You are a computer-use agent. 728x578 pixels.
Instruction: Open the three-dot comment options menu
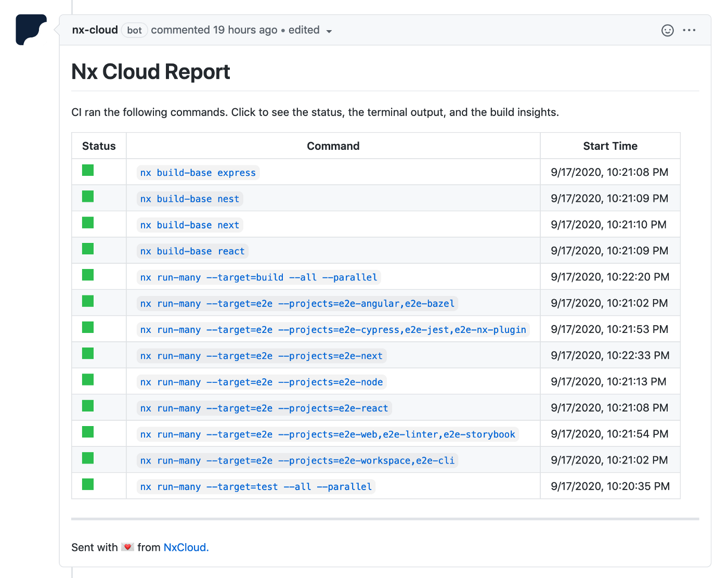(689, 30)
